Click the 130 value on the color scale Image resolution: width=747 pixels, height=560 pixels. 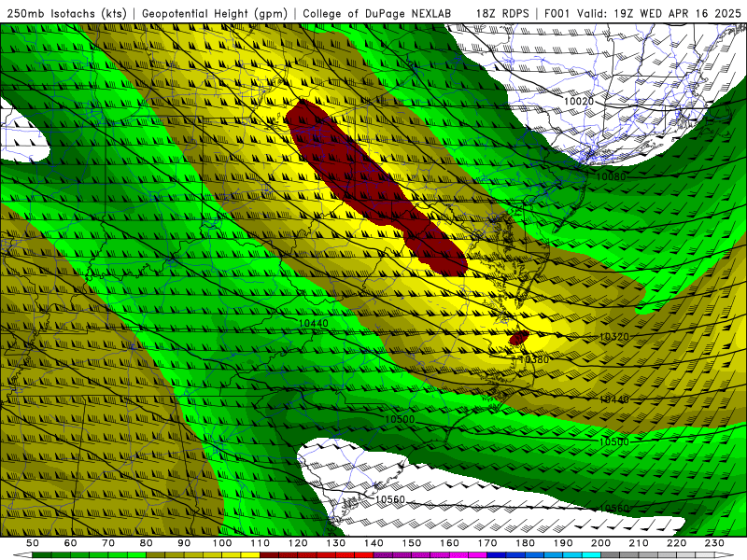(336, 543)
